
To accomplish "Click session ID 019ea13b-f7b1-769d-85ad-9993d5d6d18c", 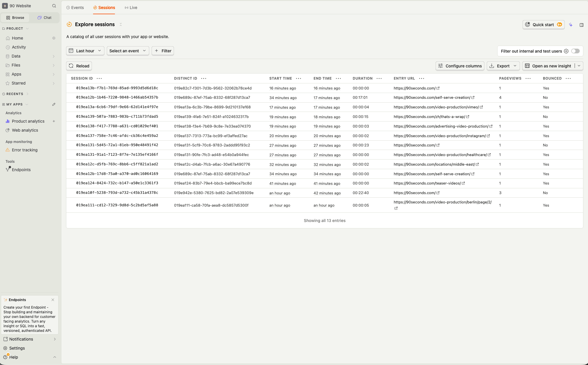I will tap(117, 88).
